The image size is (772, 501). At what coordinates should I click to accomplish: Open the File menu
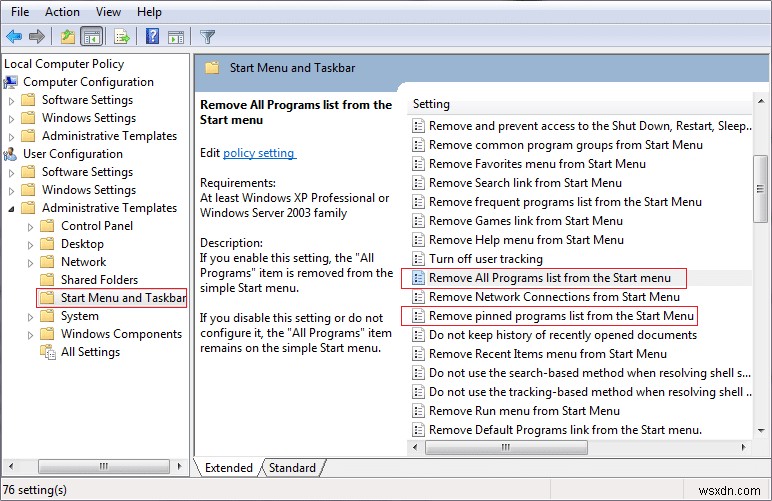click(x=20, y=12)
